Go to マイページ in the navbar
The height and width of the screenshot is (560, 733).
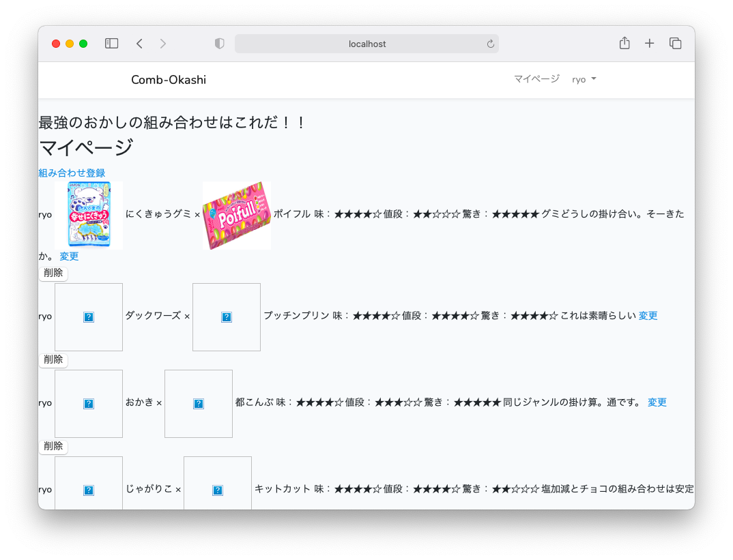536,79
